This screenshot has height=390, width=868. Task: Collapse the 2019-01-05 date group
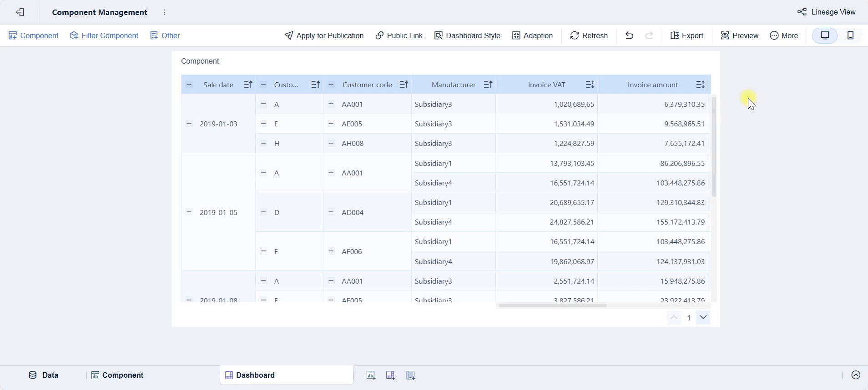[189, 212]
